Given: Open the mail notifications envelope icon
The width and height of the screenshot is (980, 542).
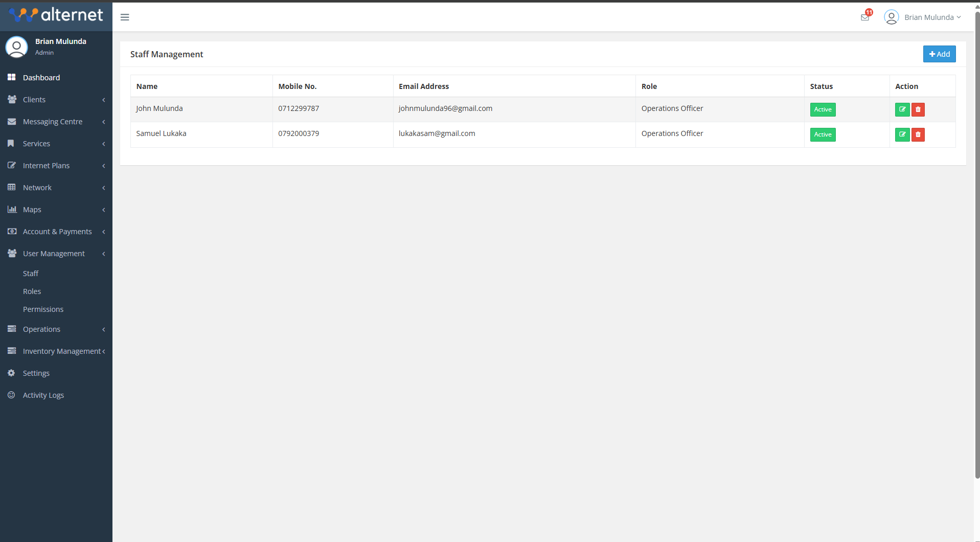Looking at the screenshot, I should click(865, 17).
